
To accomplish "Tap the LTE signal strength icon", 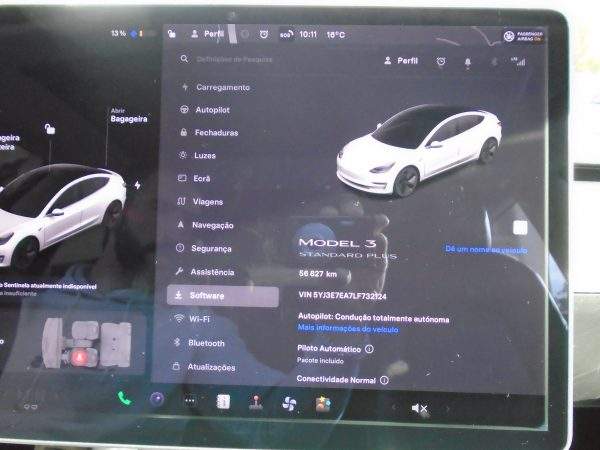I will coord(518,62).
